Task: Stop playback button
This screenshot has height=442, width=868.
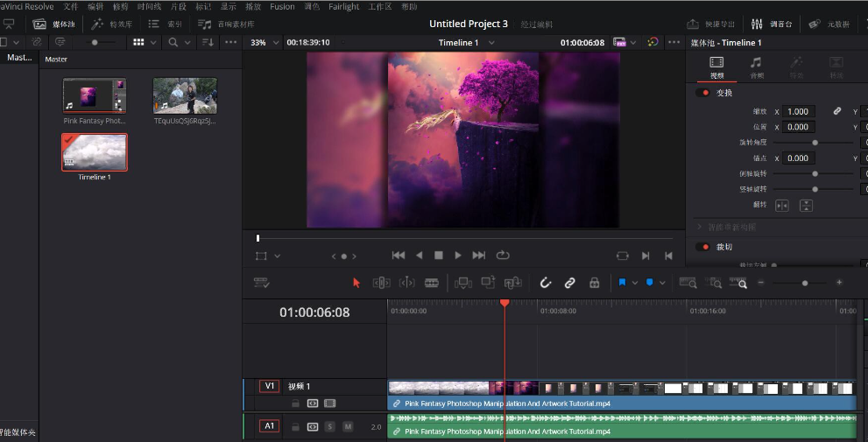Action: coord(439,255)
